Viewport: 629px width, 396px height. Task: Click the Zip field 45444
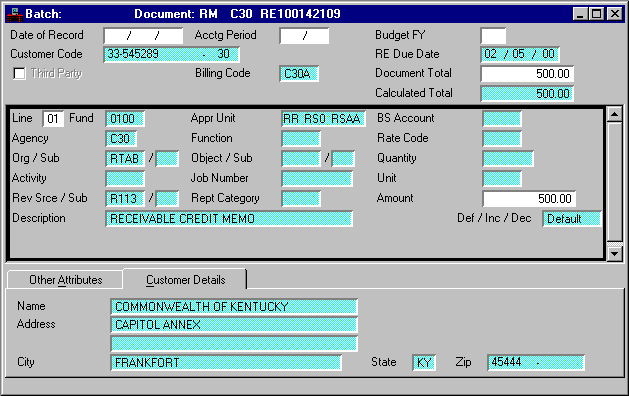pyautogui.click(x=536, y=363)
